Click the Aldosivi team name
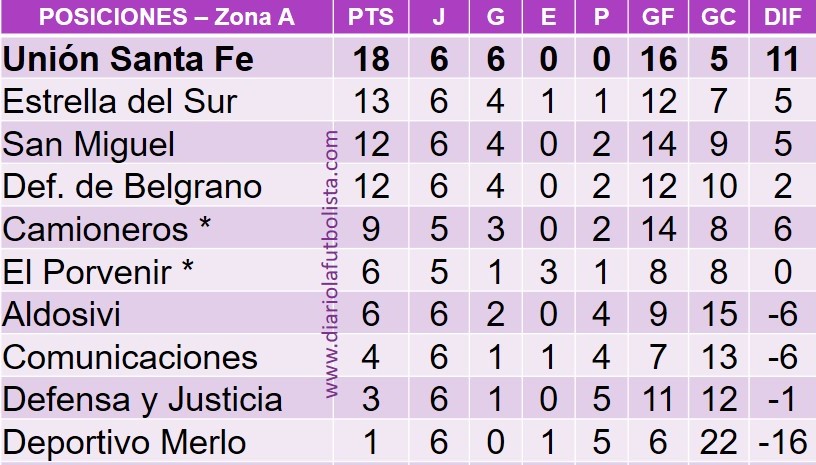Screen dimensions: 816x465 (x=61, y=314)
